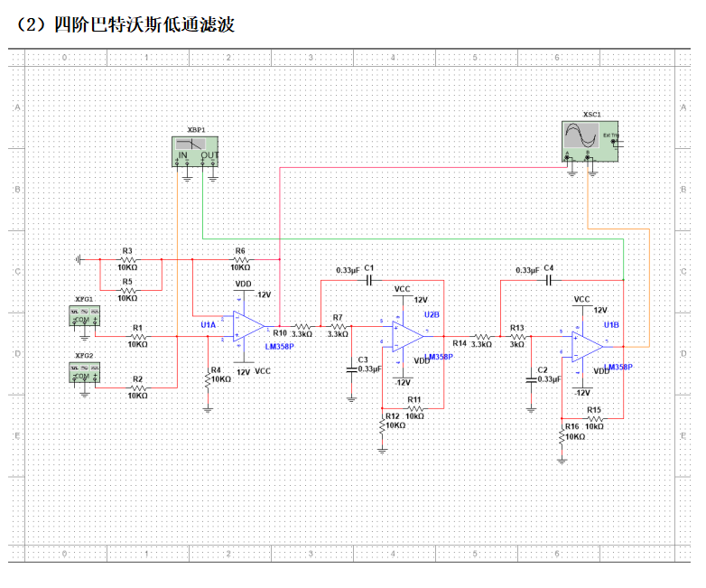Click the 0.33µF value beside C1
The width and height of the screenshot is (706, 588).
[x=348, y=270]
